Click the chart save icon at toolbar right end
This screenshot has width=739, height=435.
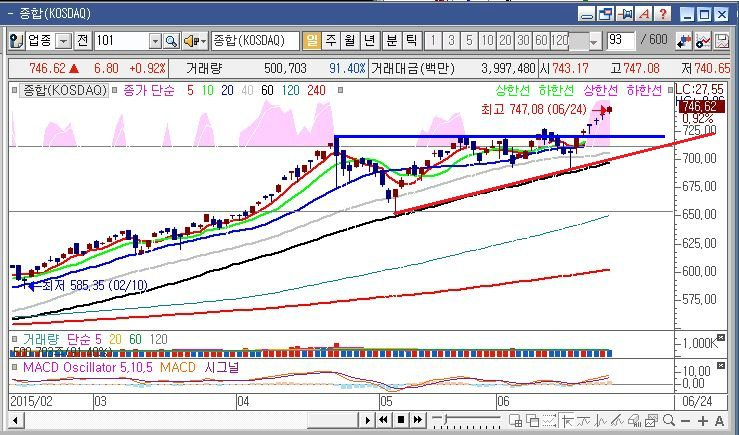pos(722,41)
